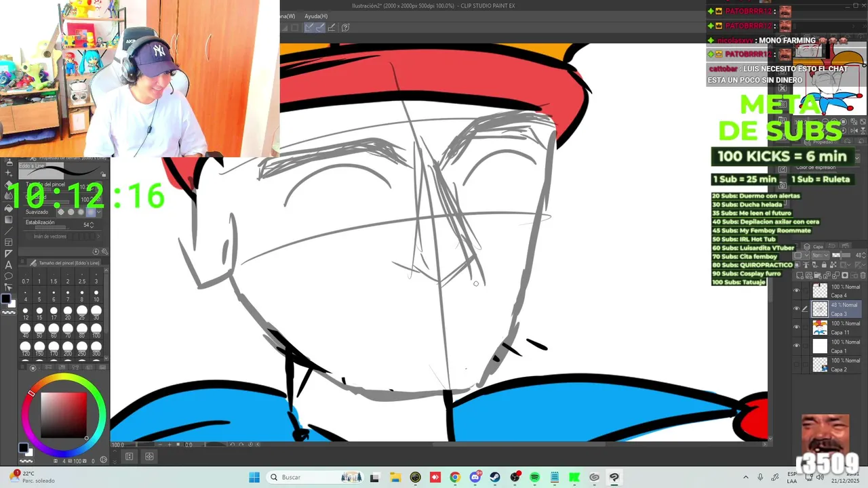Enable the Imán de vectores checkbox
868x488 pixels.
click(28, 236)
